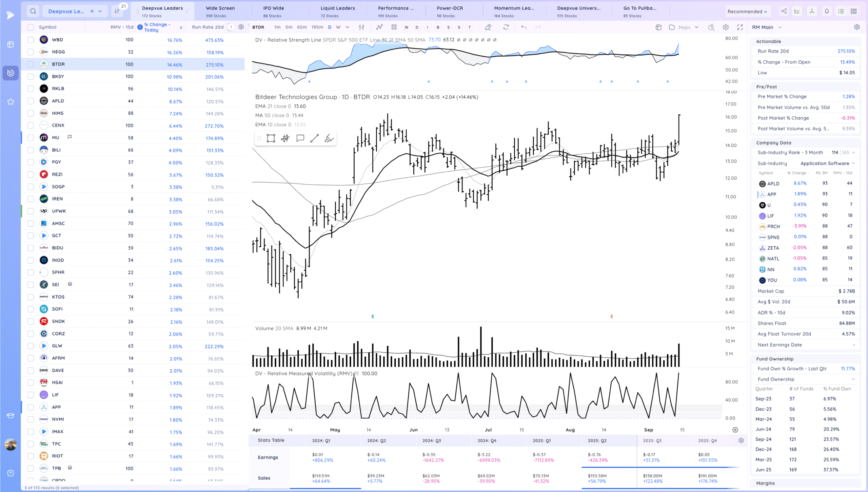Screen dimensions: 868x492
Task: Open indicators icon in chart toolbar
Action: tap(379, 27)
